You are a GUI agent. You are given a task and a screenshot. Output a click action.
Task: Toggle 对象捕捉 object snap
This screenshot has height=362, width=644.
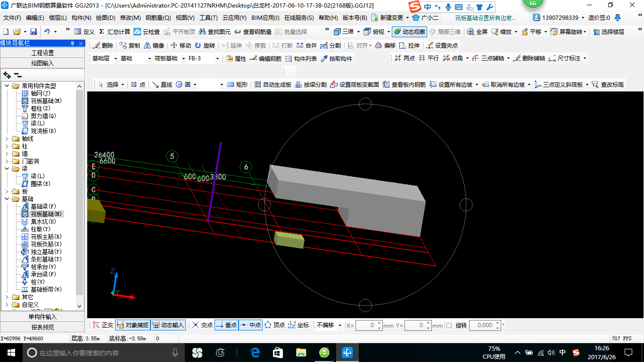click(x=132, y=325)
